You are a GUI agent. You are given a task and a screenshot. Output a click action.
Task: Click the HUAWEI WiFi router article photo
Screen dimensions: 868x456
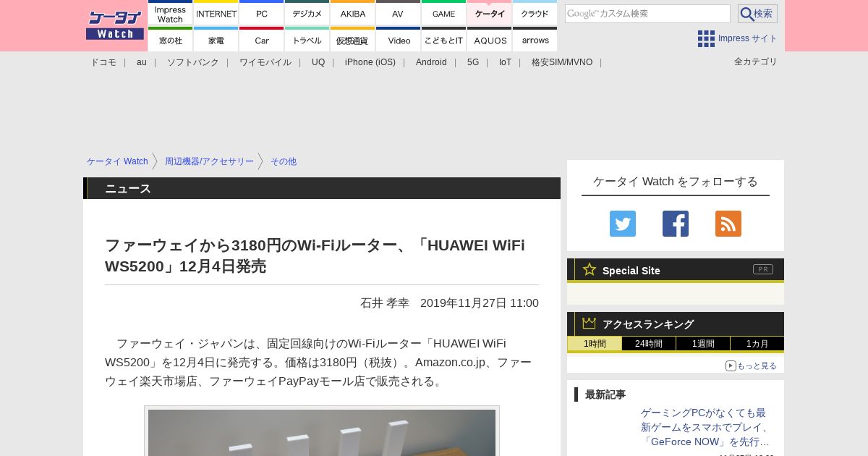322,432
